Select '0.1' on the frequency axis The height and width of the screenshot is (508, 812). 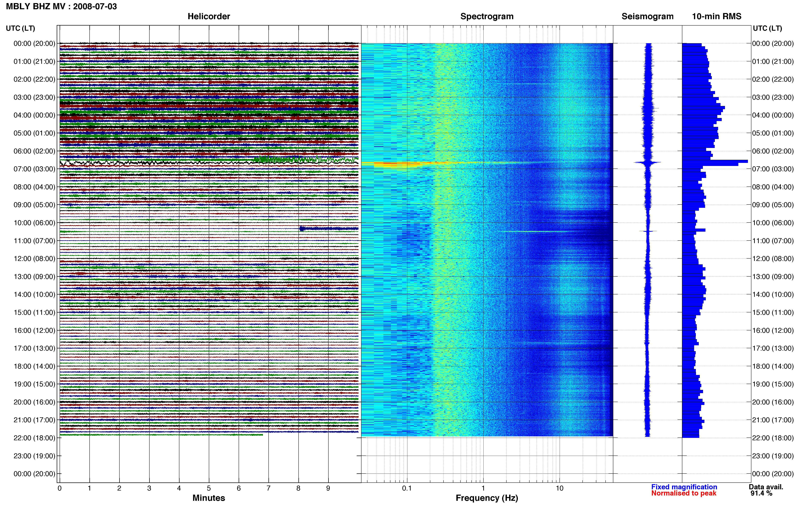[x=407, y=488]
